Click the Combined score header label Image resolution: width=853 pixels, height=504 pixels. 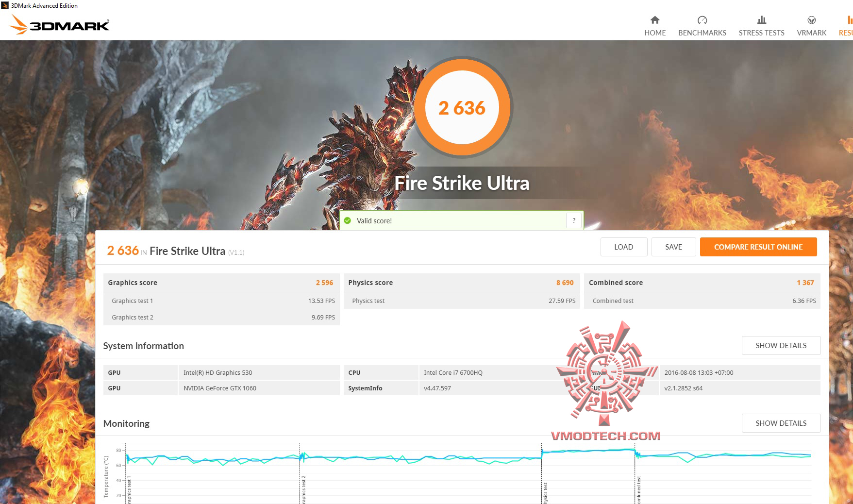616,283
